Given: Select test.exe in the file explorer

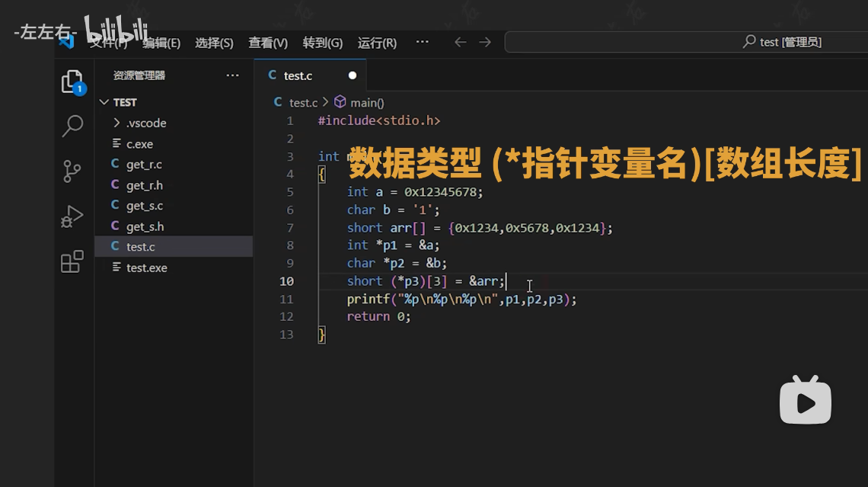Looking at the screenshot, I should [x=146, y=268].
